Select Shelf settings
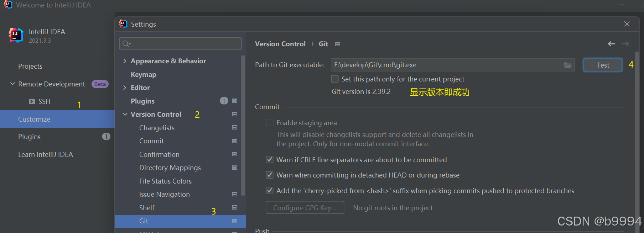644x233 pixels. point(147,208)
